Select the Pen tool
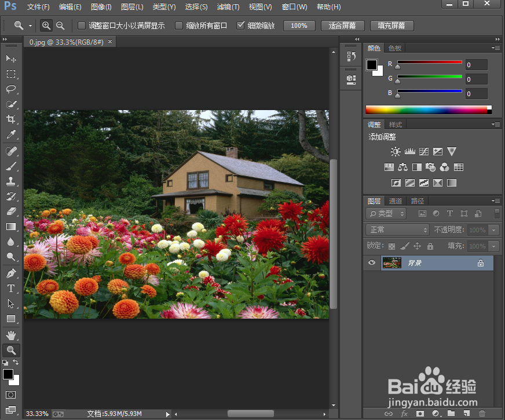This screenshot has width=505, height=420. (x=11, y=273)
